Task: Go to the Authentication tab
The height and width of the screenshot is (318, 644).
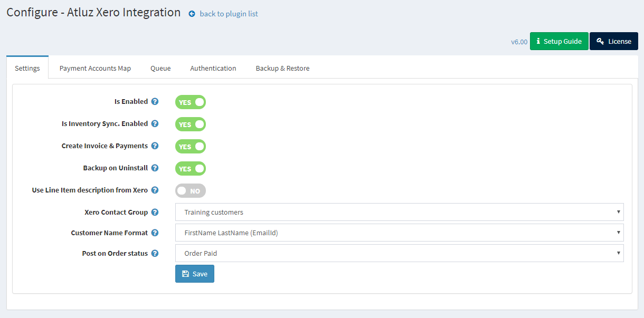Action: (213, 68)
